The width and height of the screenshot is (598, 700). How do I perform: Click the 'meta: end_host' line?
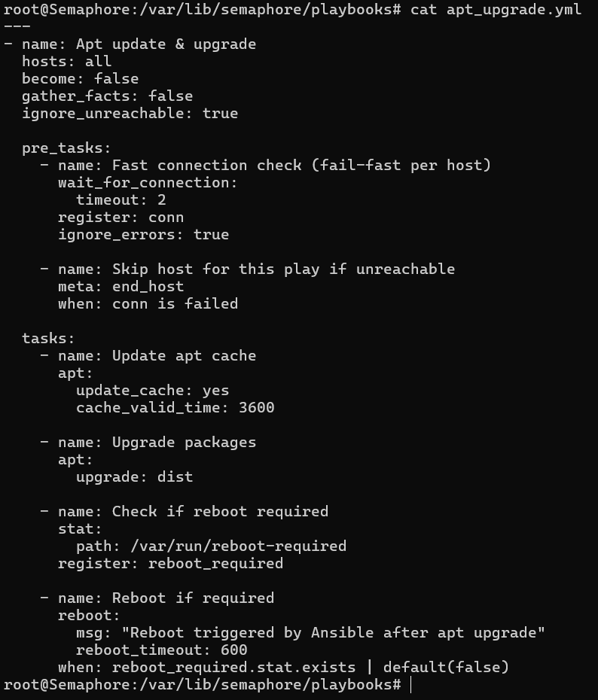point(121,287)
